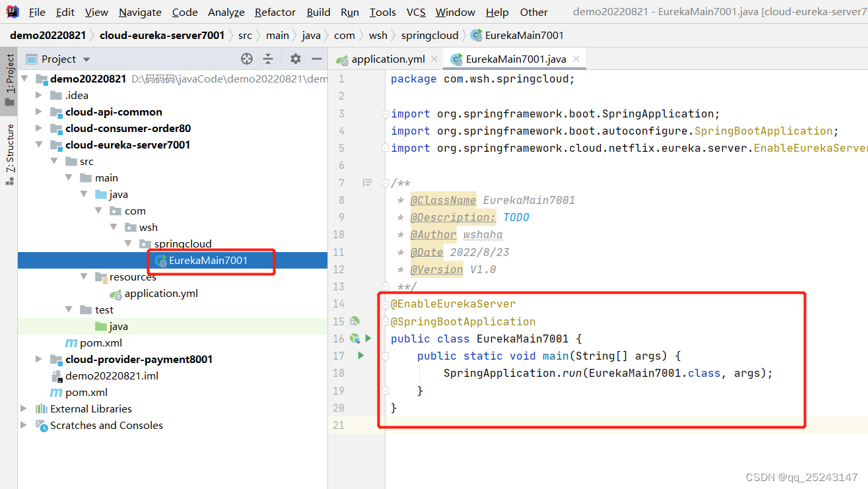Expand the .idea folder

pos(39,95)
